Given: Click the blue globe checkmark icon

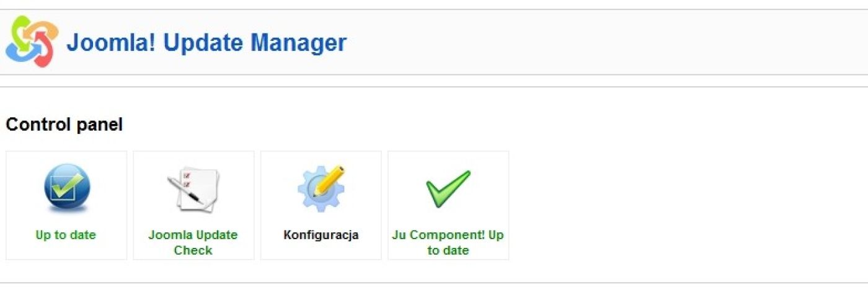Looking at the screenshot, I should click(x=66, y=189).
